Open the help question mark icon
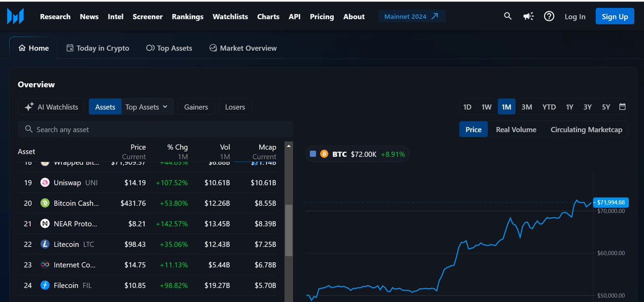 point(549,16)
